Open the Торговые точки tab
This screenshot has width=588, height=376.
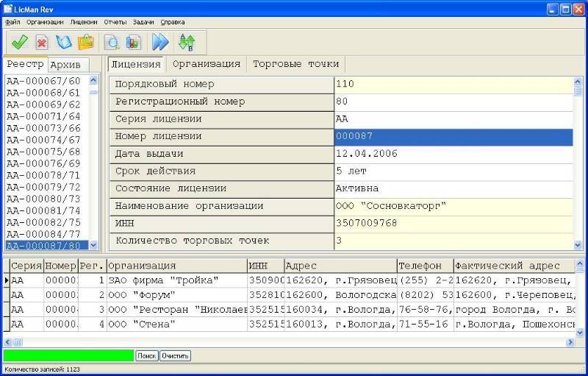[295, 64]
